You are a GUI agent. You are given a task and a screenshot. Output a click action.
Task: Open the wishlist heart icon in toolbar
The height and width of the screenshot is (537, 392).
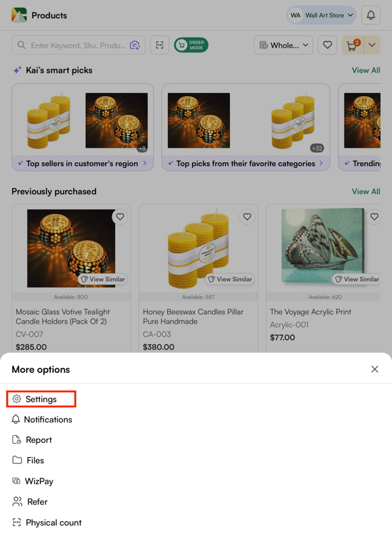click(327, 45)
